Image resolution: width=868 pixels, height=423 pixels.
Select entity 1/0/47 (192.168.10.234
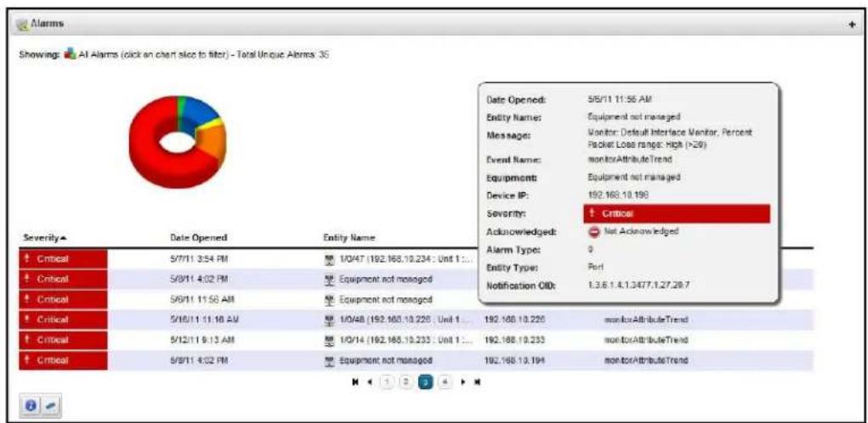point(404,259)
